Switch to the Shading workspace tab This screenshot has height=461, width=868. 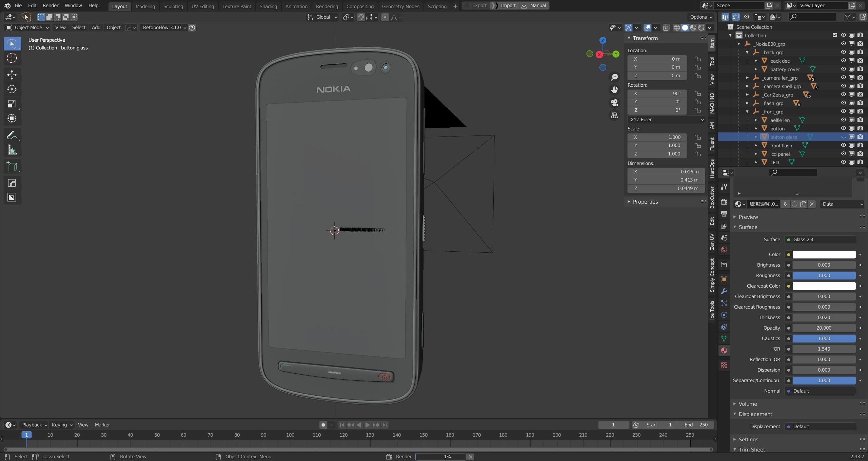tap(268, 6)
